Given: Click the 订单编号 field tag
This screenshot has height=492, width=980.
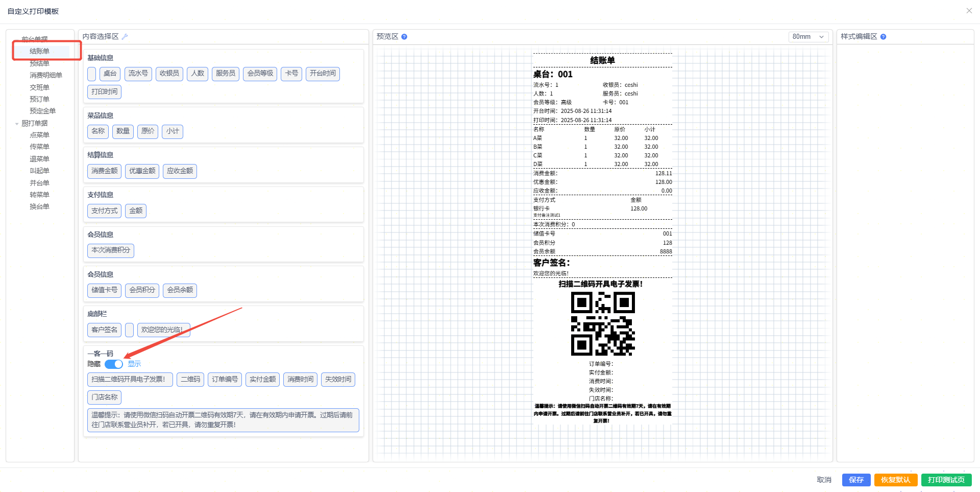Looking at the screenshot, I should coord(225,380).
